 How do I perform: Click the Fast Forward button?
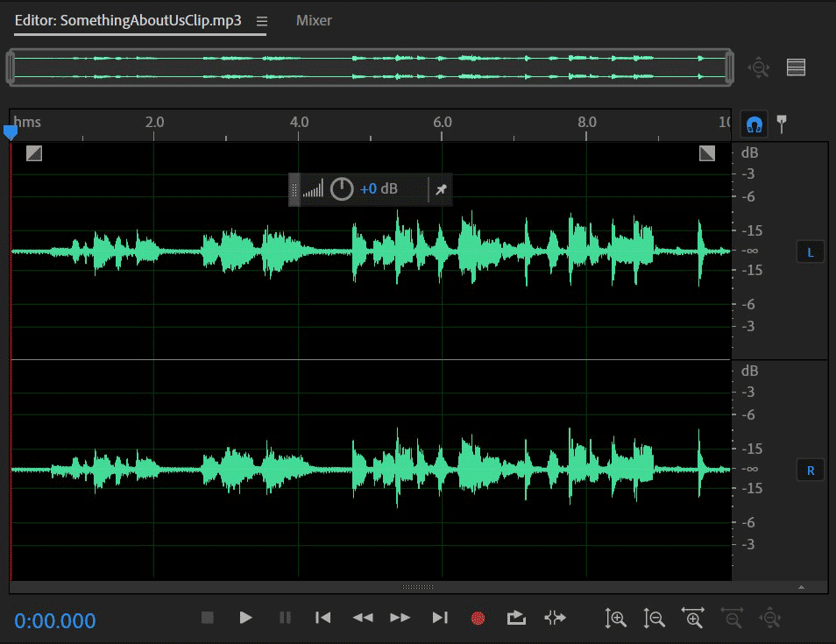click(x=400, y=618)
